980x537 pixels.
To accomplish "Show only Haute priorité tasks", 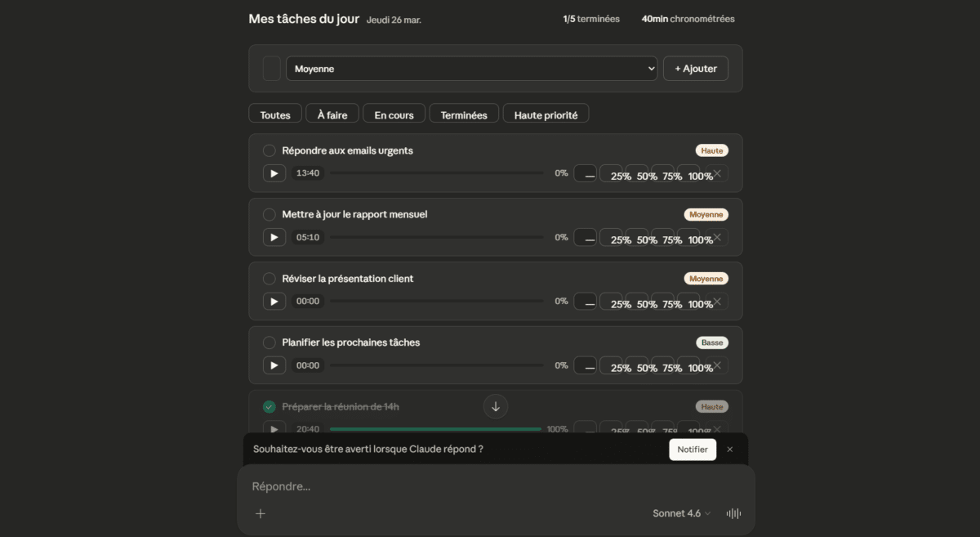I will (x=546, y=114).
